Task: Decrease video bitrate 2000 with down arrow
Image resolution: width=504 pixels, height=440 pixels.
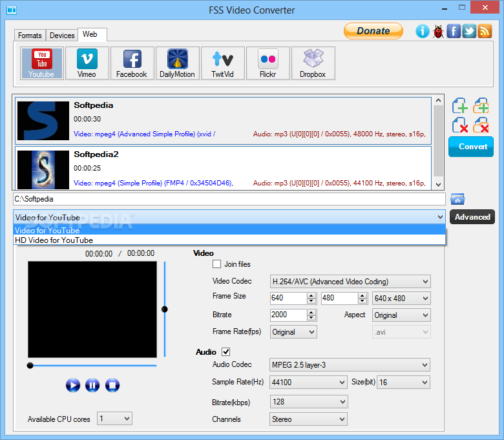Action: pyautogui.click(x=311, y=317)
